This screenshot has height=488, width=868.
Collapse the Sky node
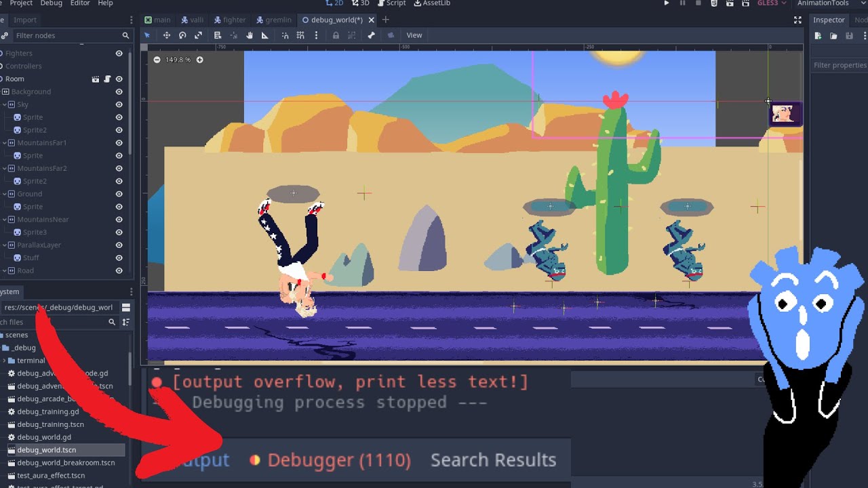tap(4, 105)
